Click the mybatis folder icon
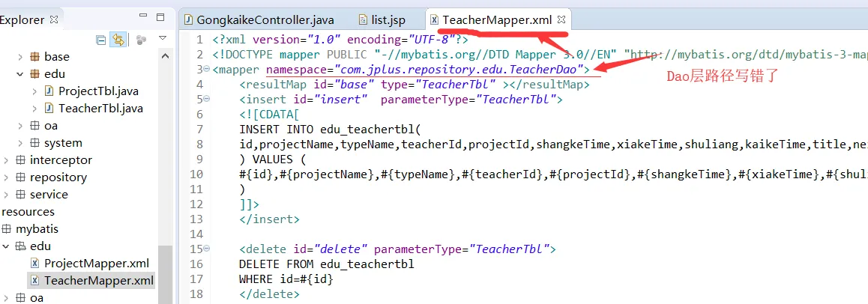The width and height of the screenshot is (868, 304). [7, 229]
